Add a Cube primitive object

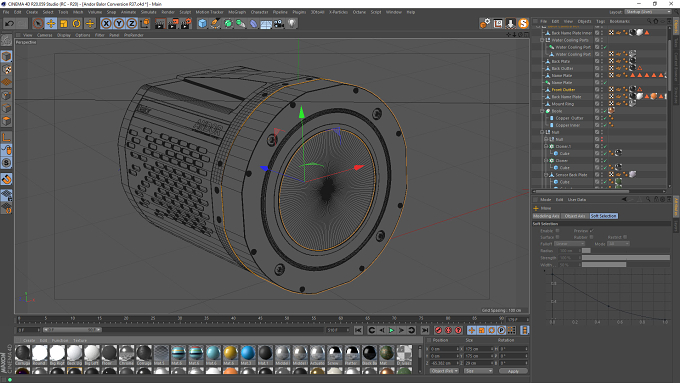[202, 23]
